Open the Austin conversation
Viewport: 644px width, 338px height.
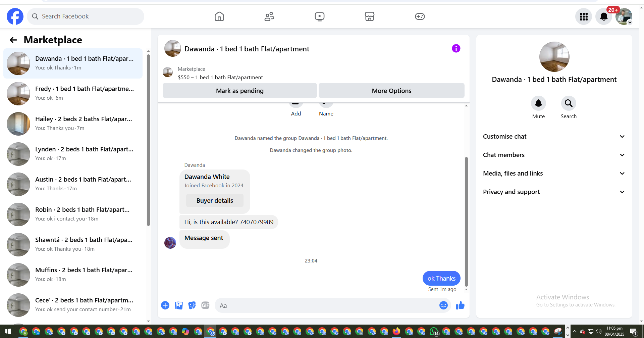point(73,184)
